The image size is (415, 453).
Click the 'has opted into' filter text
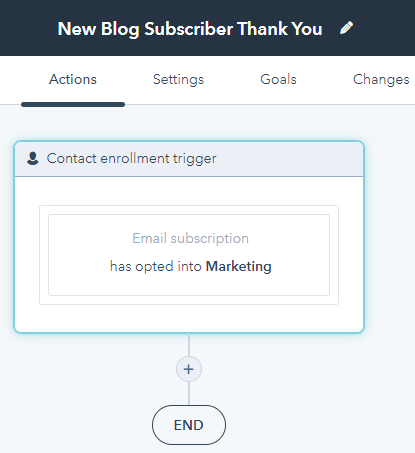[x=156, y=266]
